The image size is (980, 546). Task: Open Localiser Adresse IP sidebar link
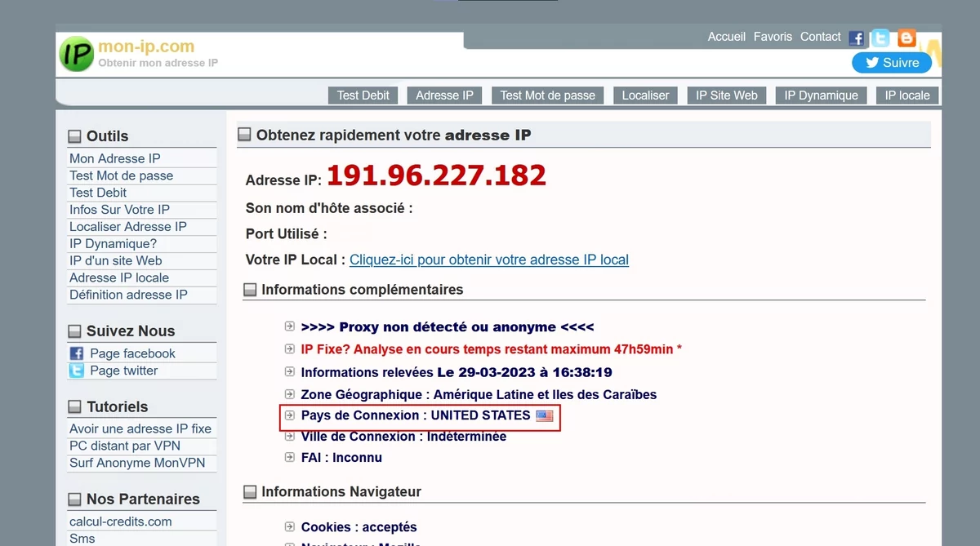pos(128,227)
